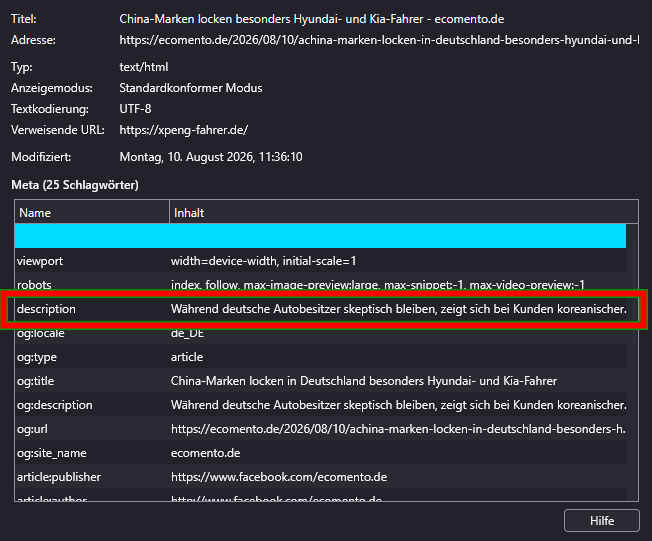Screen dimensions: 652x541
Task: Select the robots meta row
Action: click(x=320, y=285)
